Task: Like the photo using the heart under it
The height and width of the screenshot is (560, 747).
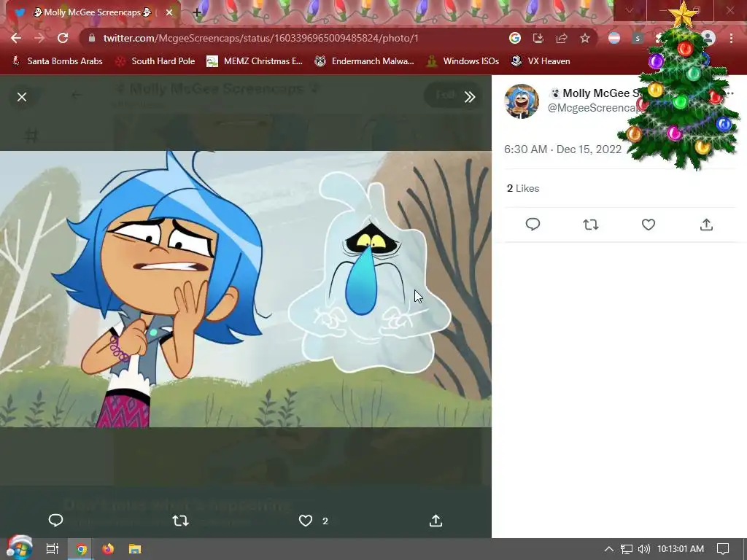Action: 306,521
